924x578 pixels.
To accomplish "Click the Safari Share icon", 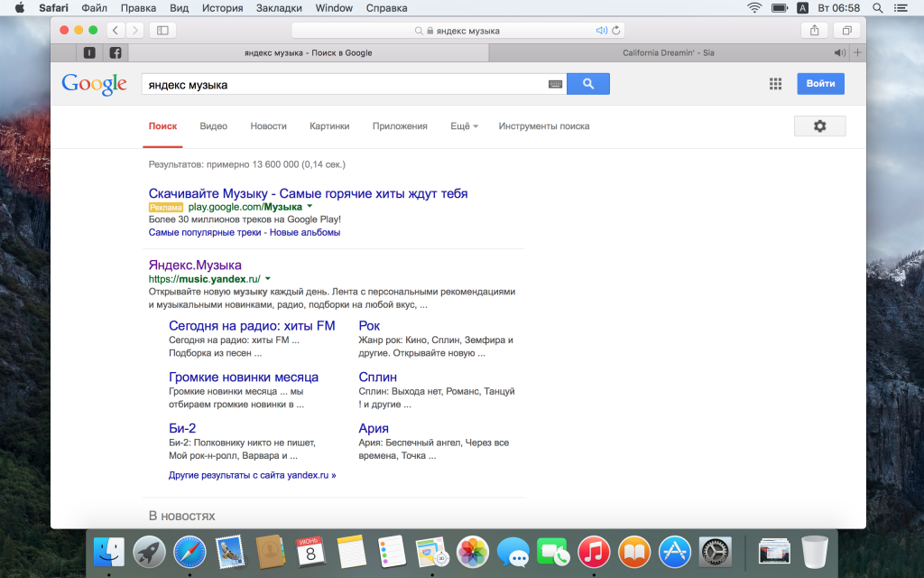I will click(x=814, y=30).
